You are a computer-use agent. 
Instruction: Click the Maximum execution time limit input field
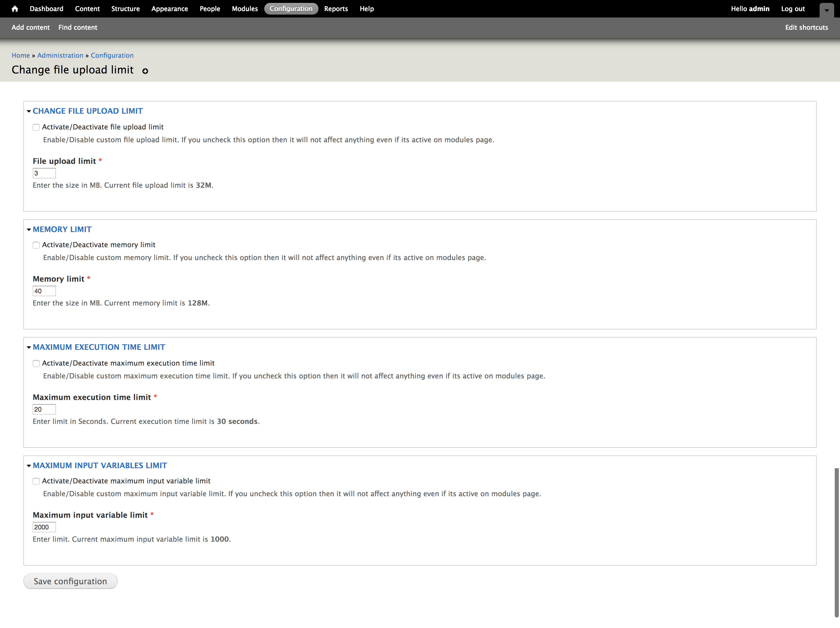point(44,409)
